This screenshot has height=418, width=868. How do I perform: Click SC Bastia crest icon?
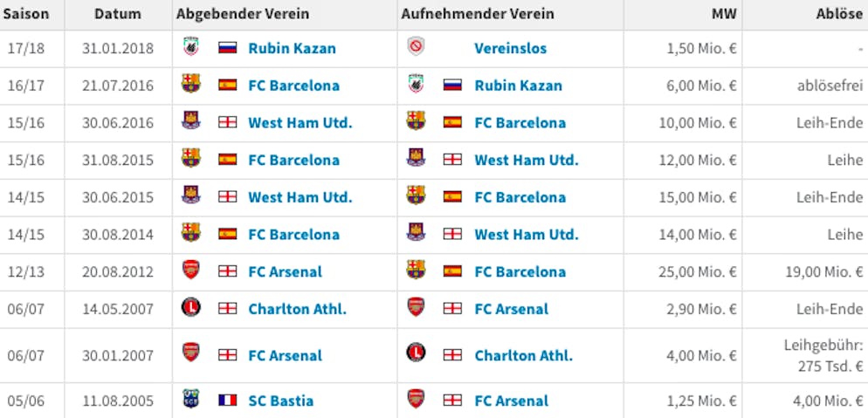(x=190, y=399)
